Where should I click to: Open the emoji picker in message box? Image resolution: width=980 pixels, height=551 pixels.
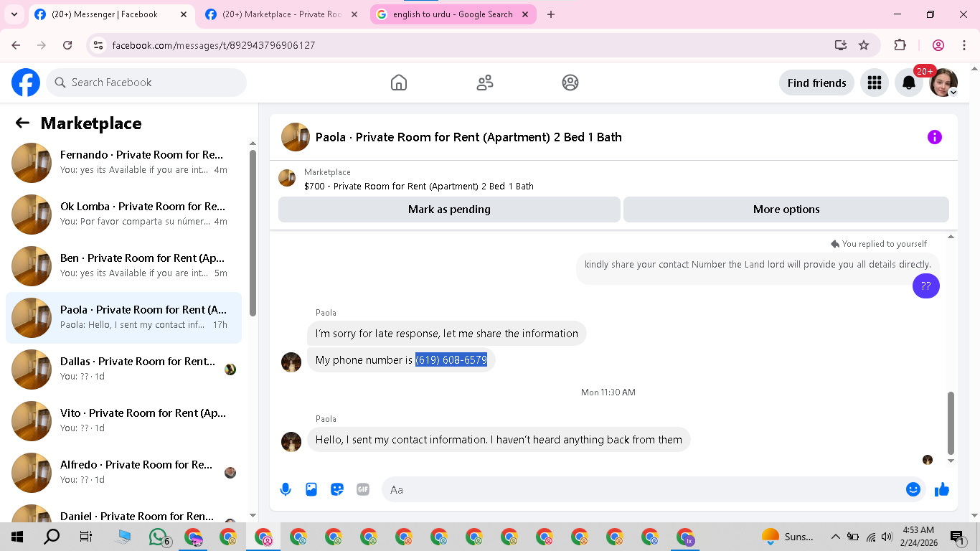[913, 489]
